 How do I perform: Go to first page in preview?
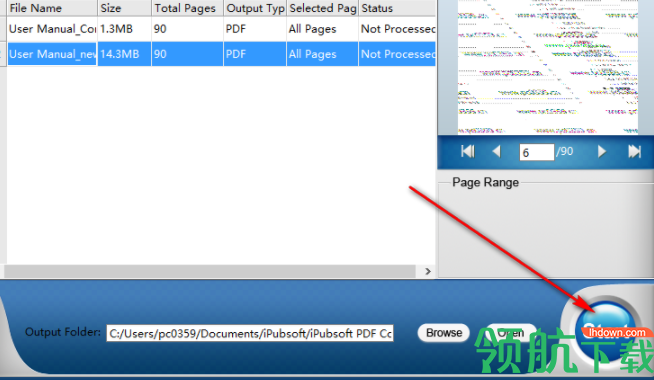click(x=468, y=151)
